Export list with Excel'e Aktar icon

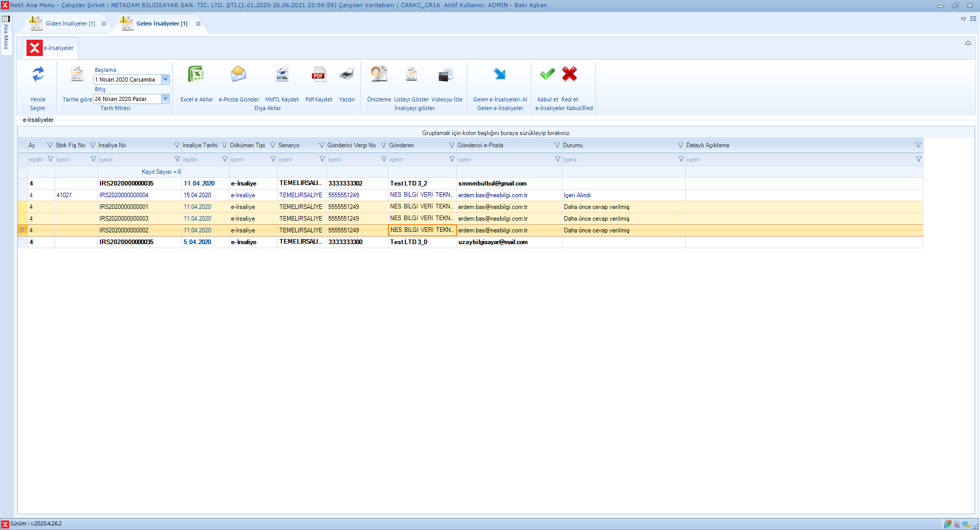(x=196, y=75)
